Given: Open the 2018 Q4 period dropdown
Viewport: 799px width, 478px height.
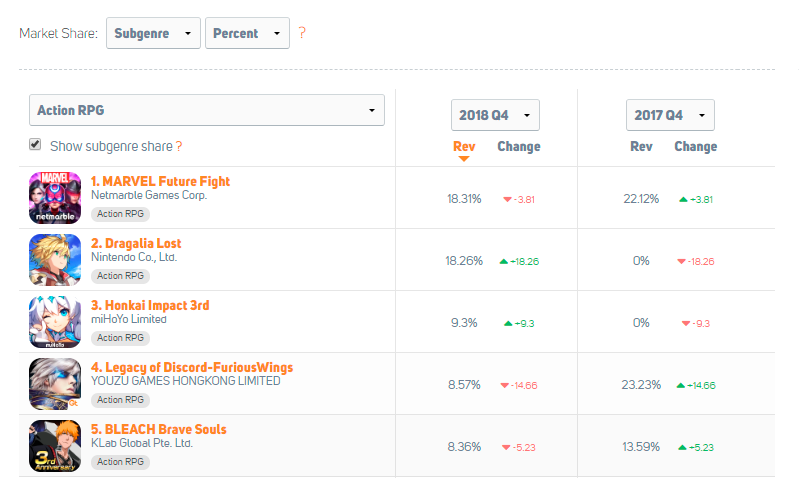Looking at the screenshot, I should (x=495, y=115).
